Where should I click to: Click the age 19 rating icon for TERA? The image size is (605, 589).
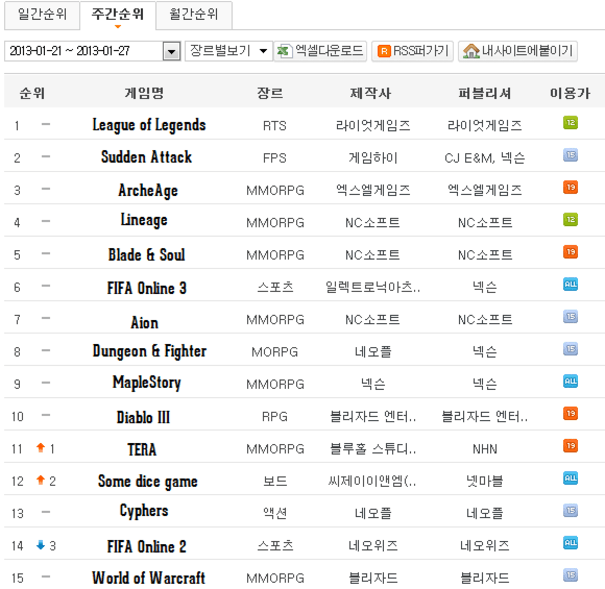coord(570,446)
